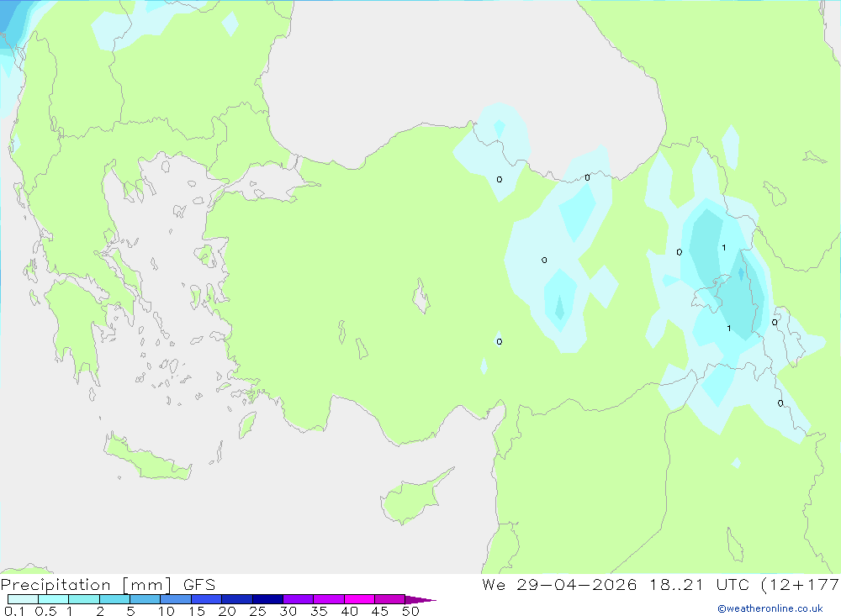Select the 2–5 mm legend color box

click(114, 599)
